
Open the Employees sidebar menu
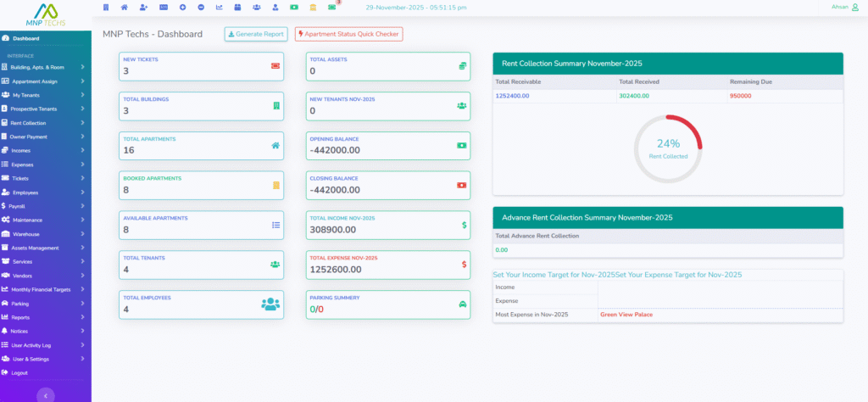pos(46,193)
